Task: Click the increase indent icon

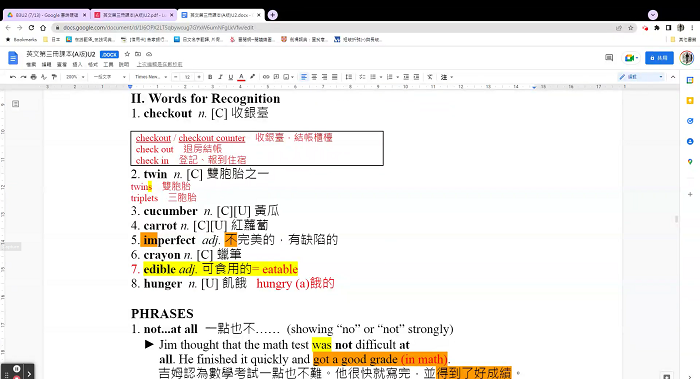Action: (416, 77)
